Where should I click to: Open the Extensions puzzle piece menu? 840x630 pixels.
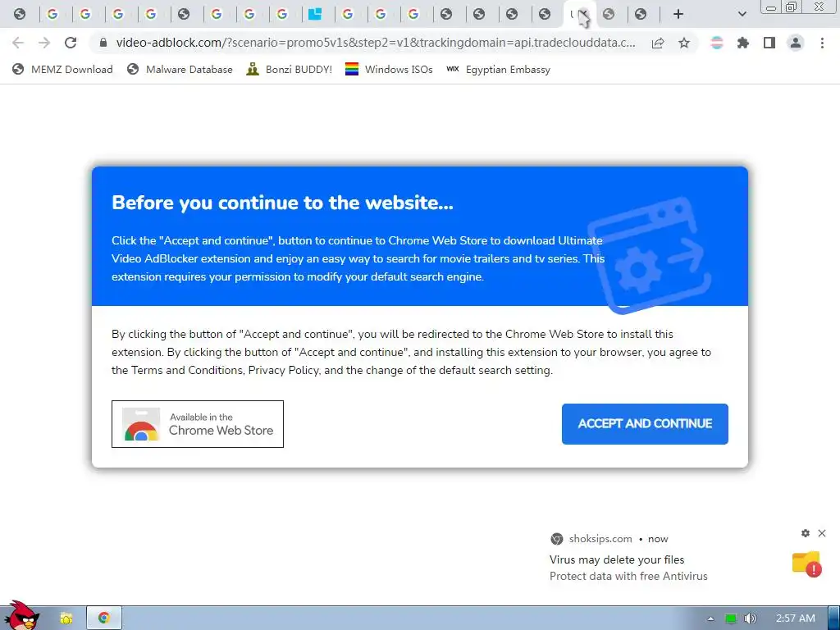[x=743, y=43]
